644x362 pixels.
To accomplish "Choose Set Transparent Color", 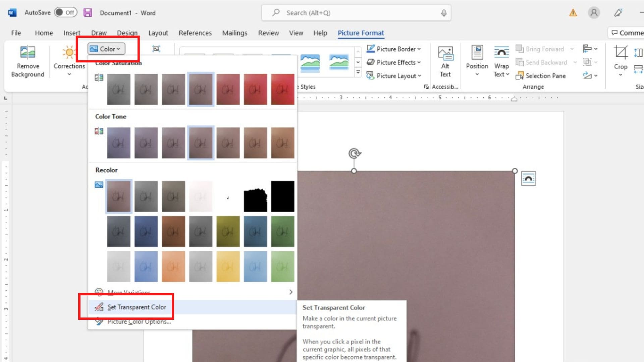I will pos(136,307).
